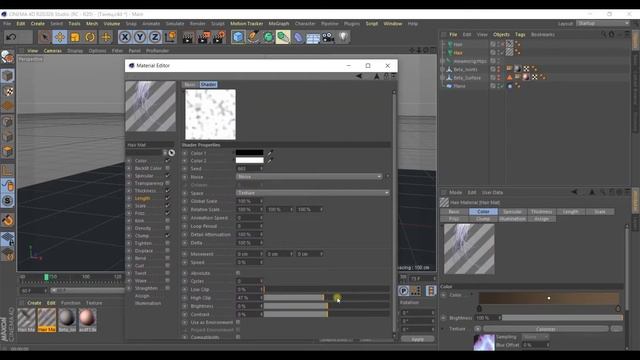Click the noise shader preview thumbnail
The height and width of the screenshot is (360, 640).
click(210, 115)
